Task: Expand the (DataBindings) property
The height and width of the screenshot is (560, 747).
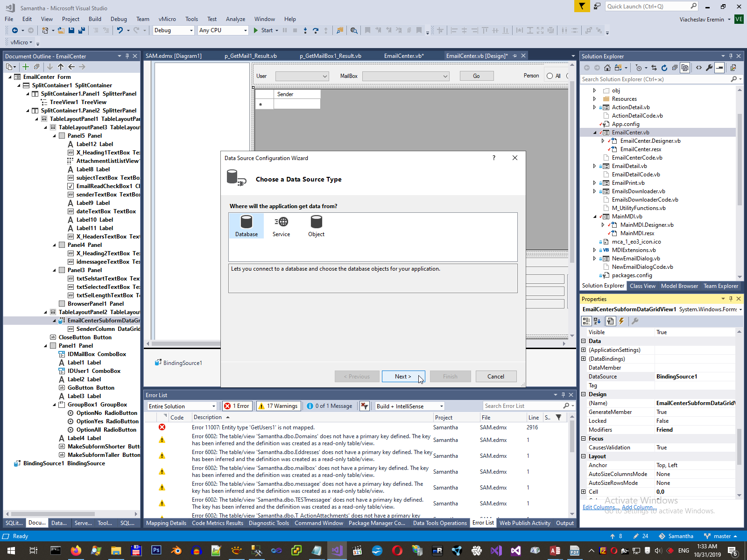Action: pos(584,359)
